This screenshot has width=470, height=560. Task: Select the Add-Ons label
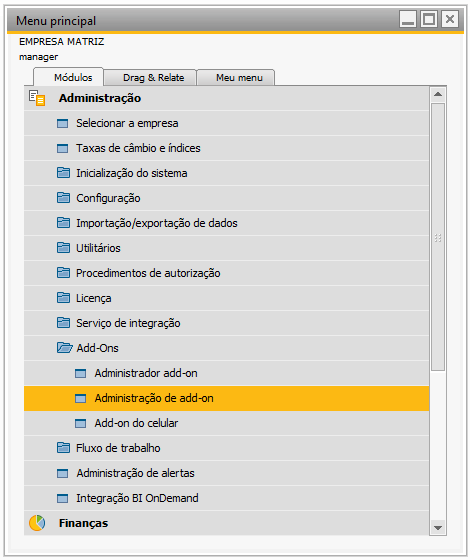point(97,348)
